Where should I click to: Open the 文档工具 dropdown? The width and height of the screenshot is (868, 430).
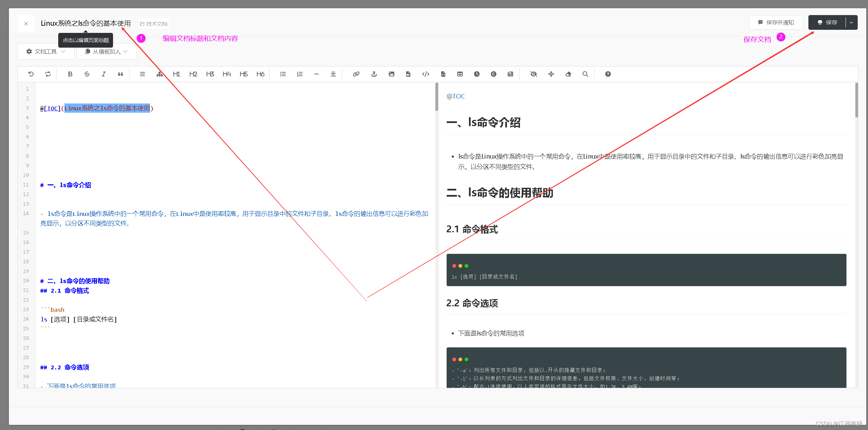[46, 51]
